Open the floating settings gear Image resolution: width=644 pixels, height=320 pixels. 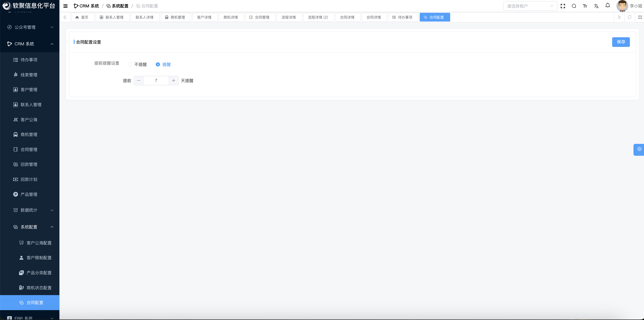(639, 149)
